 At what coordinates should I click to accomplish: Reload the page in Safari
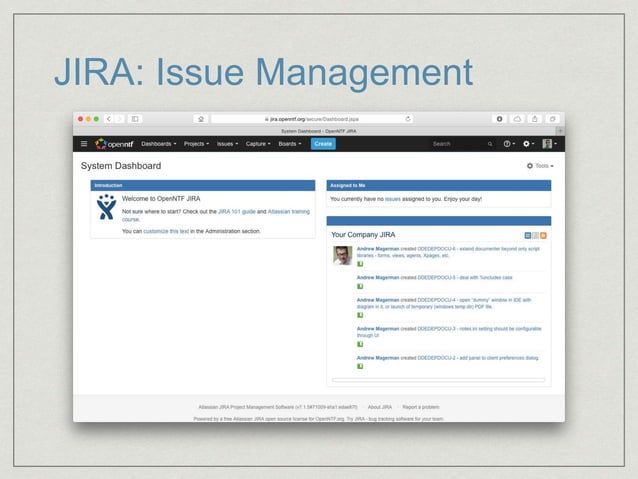[408, 119]
